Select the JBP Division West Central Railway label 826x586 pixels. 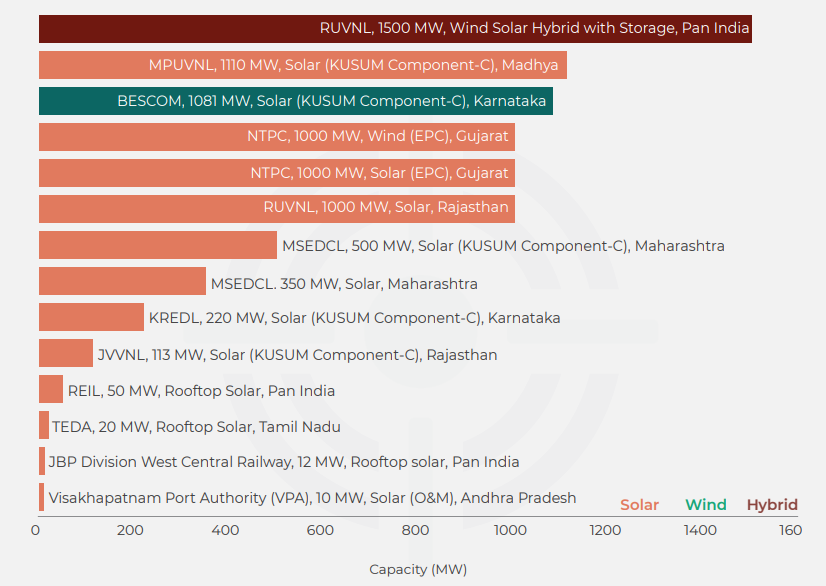[x=284, y=462]
